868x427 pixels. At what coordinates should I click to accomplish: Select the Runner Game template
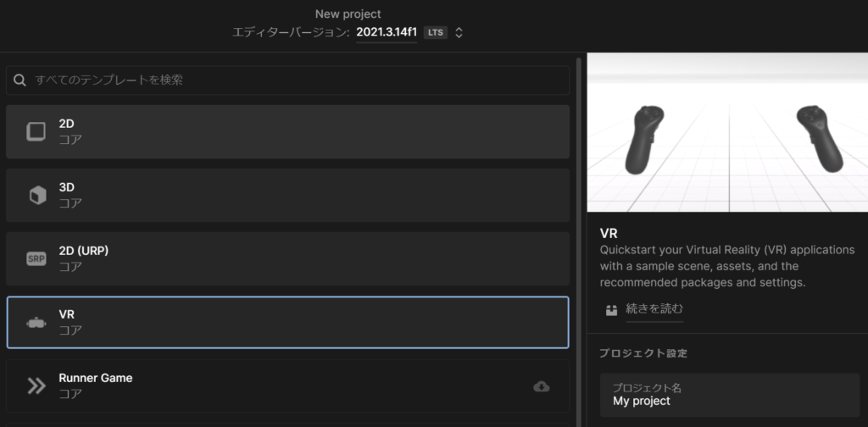click(x=288, y=386)
